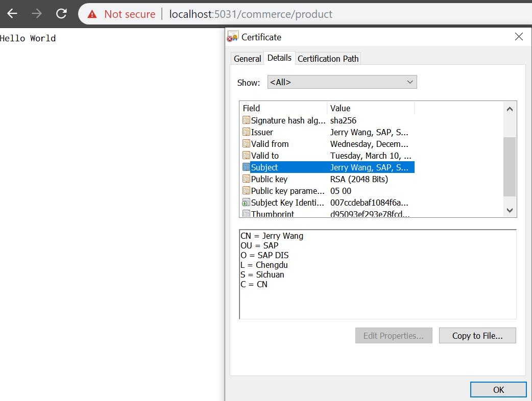
Task: Click the Subject field icon
Action: [x=246, y=167]
